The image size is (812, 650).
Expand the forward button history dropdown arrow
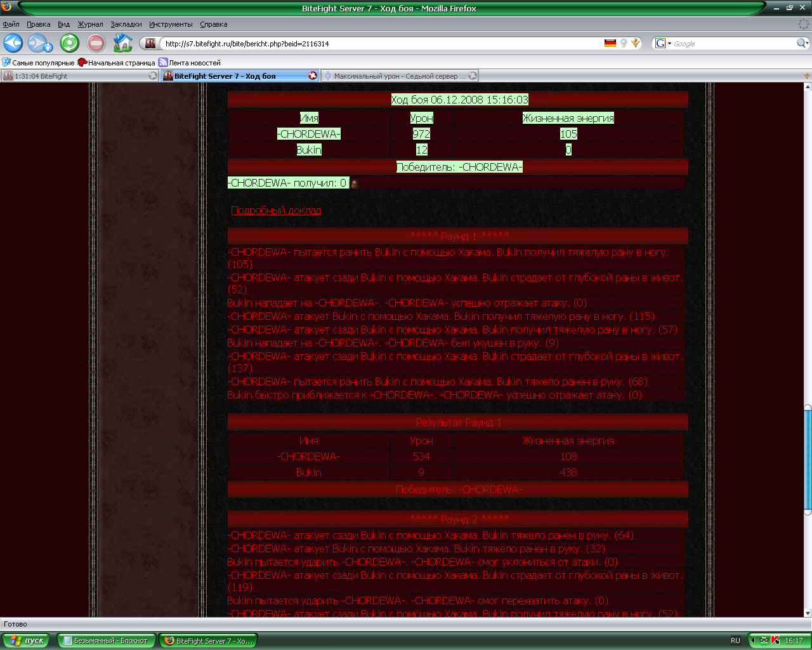tap(48, 48)
